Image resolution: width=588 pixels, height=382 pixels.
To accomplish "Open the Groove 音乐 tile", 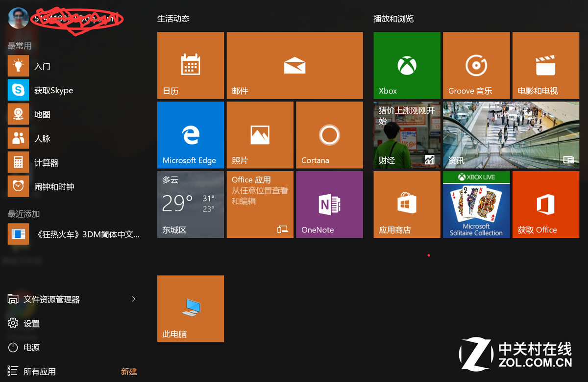I will (x=476, y=66).
